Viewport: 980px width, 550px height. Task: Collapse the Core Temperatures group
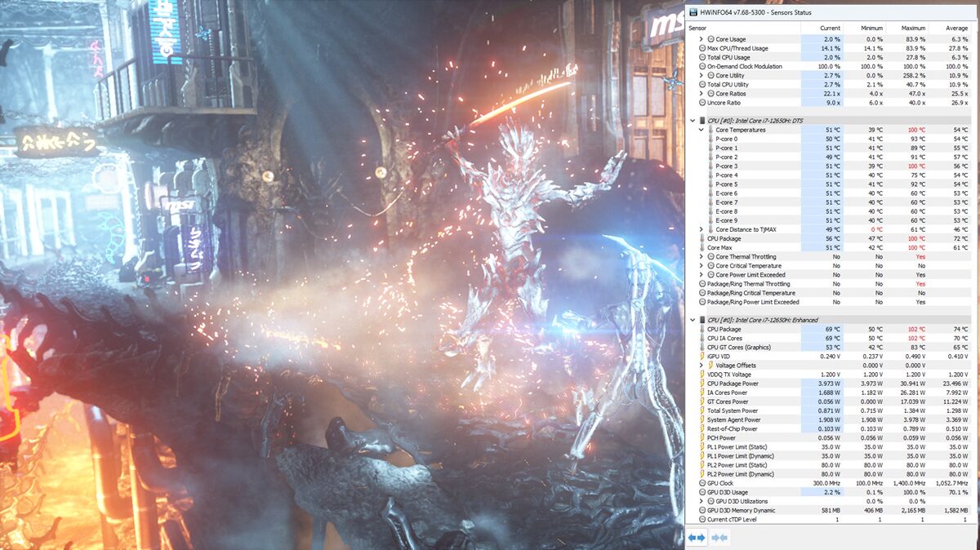701,130
